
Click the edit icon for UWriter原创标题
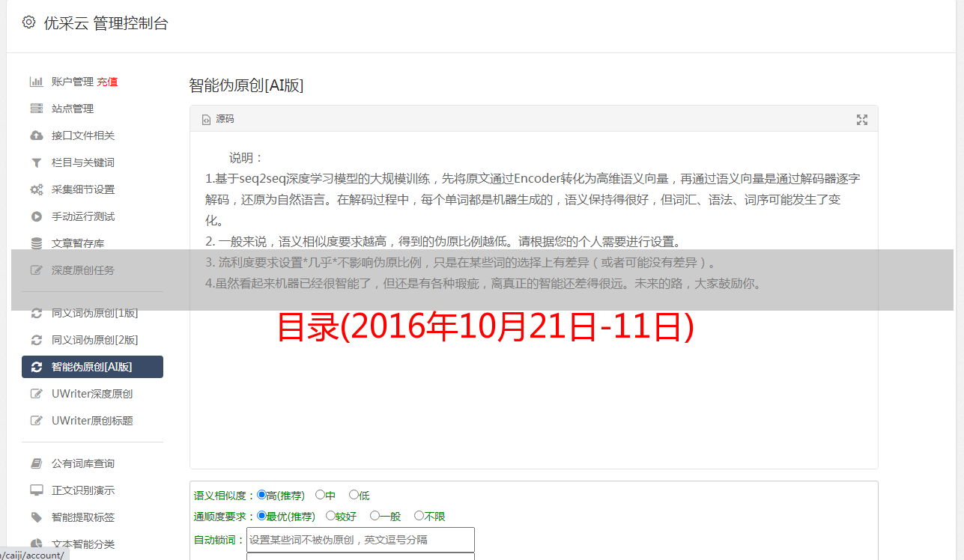click(x=36, y=421)
